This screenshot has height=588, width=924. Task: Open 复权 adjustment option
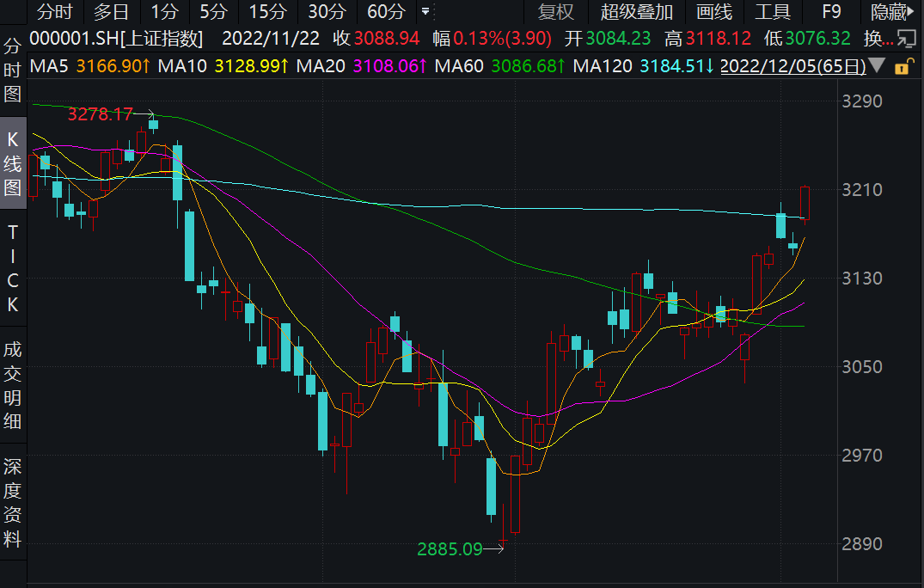click(555, 12)
